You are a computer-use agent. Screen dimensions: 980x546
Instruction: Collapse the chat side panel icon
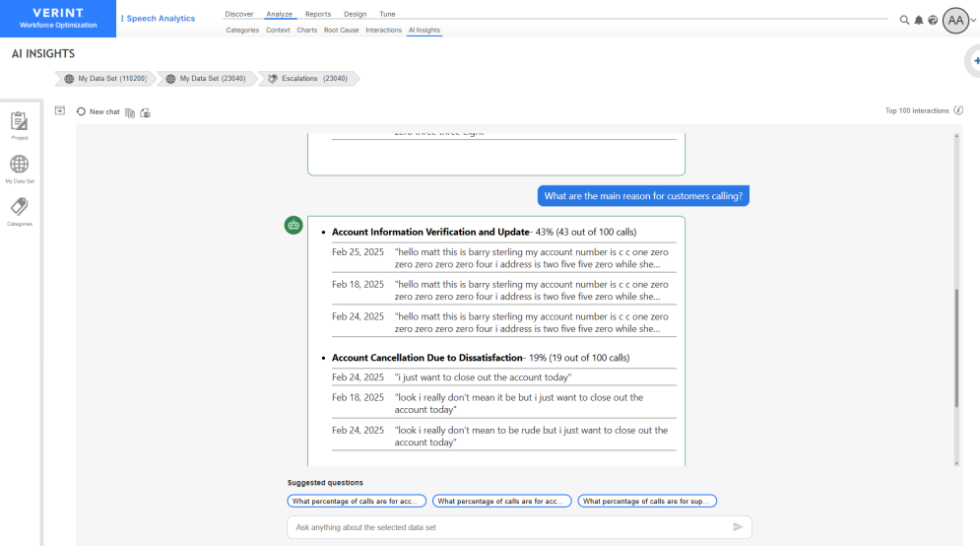point(60,110)
